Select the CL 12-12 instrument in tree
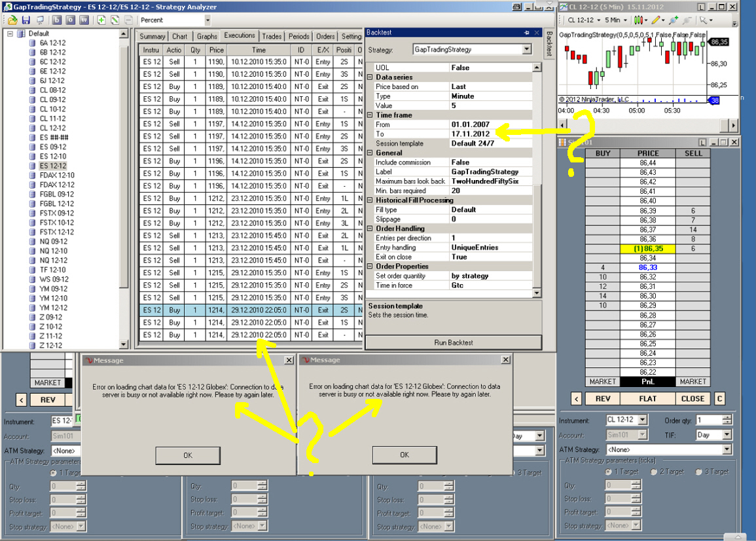Screen dimensions: 756x541 point(52,128)
